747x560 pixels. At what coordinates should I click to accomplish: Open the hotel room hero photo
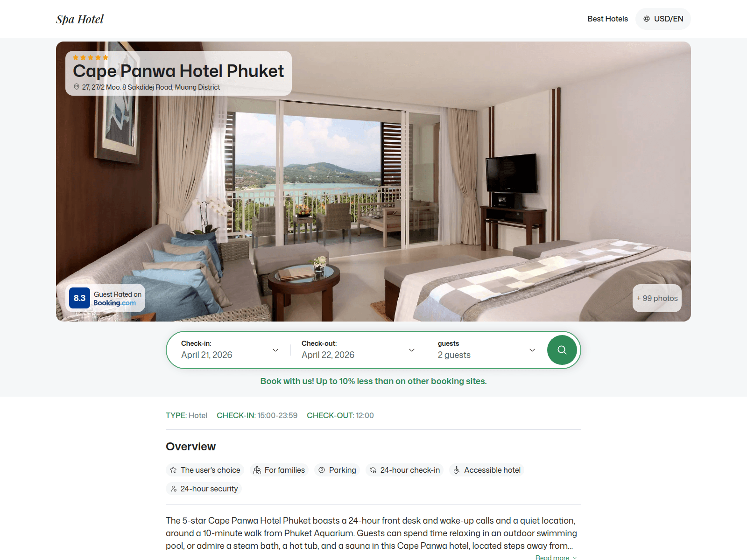pos(373,182)
